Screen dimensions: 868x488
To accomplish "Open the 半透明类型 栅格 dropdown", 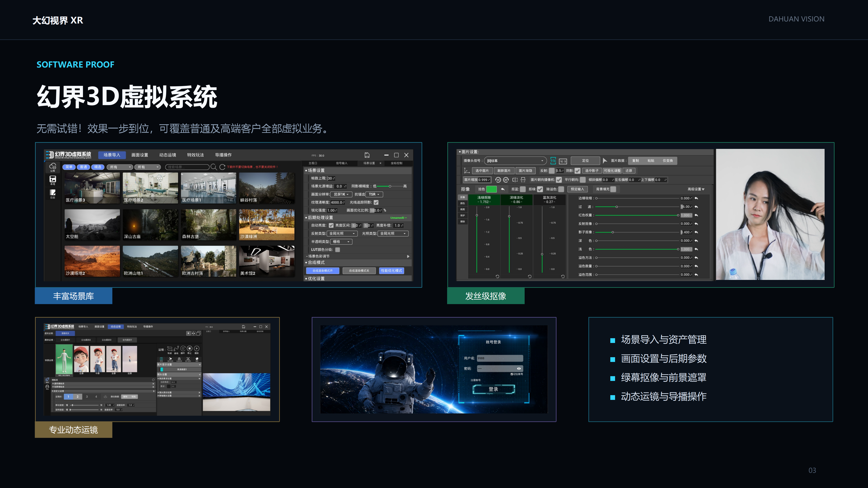I will [x=341, y=242].
